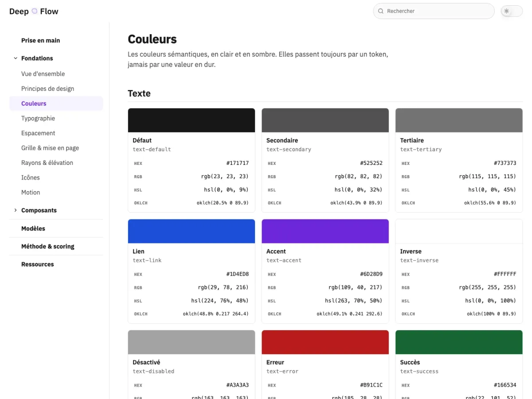This screenshot has height=399, width=532.
Task: Click the Succès green swatch
Action: (459, 342)
